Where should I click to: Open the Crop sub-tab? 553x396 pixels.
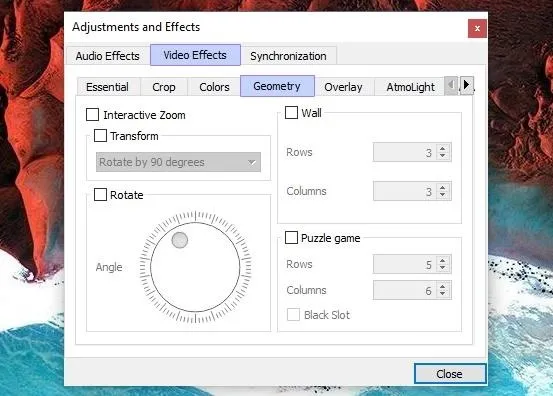(x=164, y=87)
